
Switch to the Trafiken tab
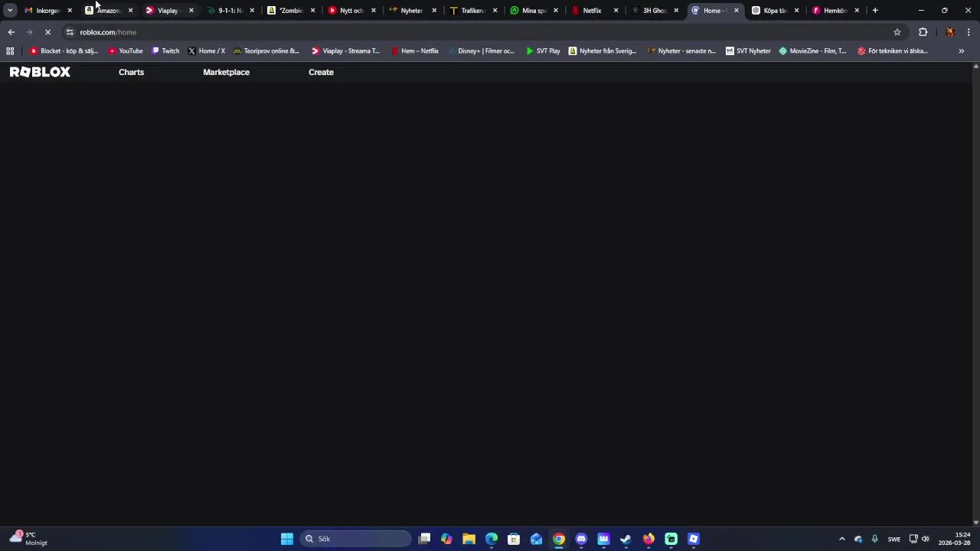473,11
